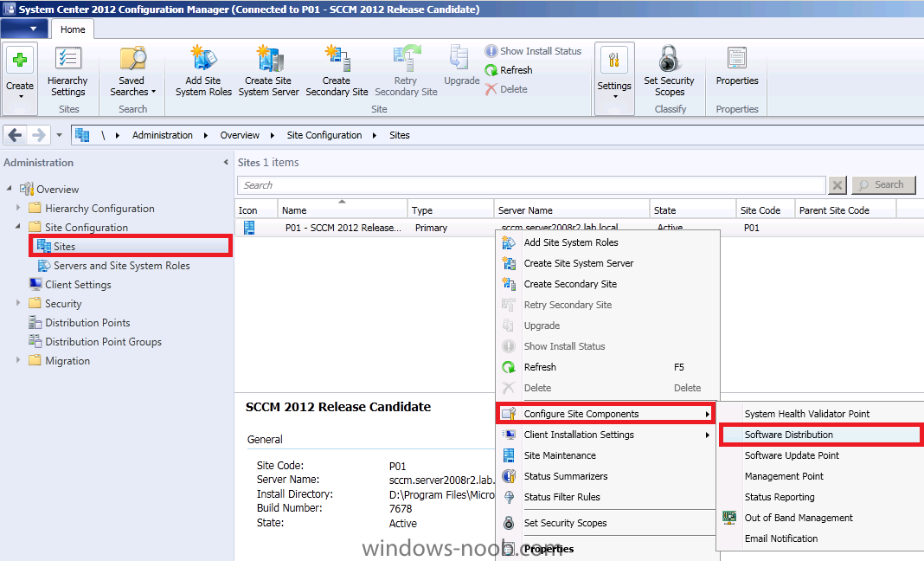924x561 pixels.
Task: Select Client Settings in the tree
Action: (78, 284)
